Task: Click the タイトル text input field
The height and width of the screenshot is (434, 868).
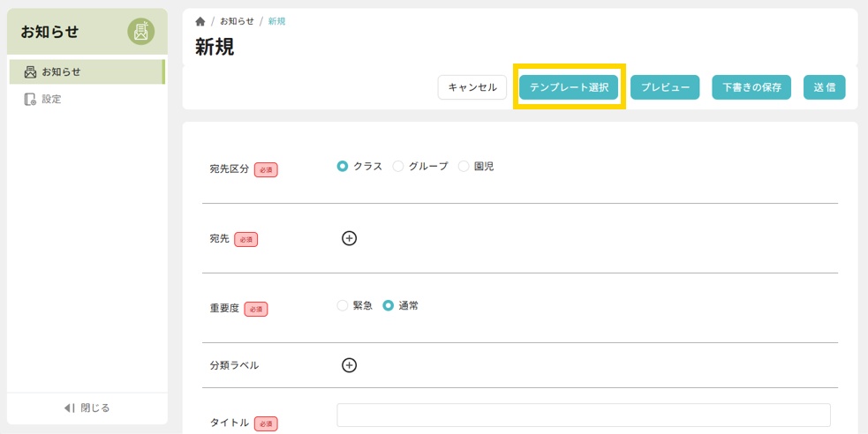Action: [x=584, y=415]
